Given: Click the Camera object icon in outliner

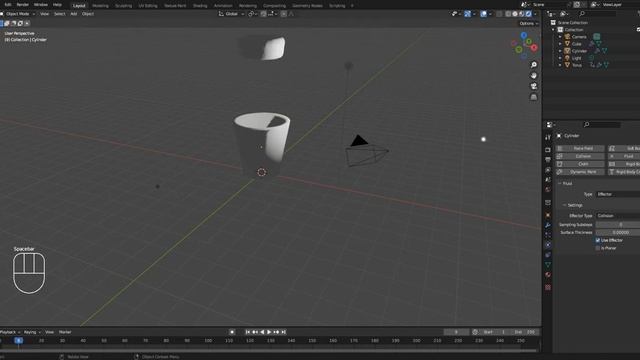Looking at the screenshot, I should point(567,37).
